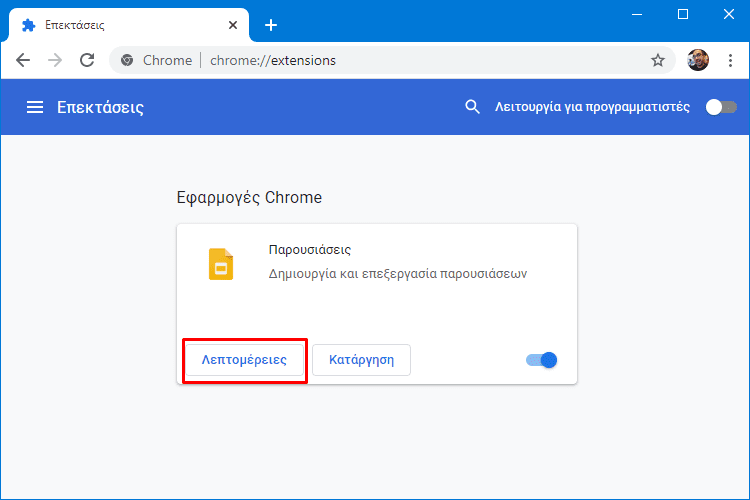The image size is (750, 500).
Task: Go forward to the next page
Action: [55, 60]
